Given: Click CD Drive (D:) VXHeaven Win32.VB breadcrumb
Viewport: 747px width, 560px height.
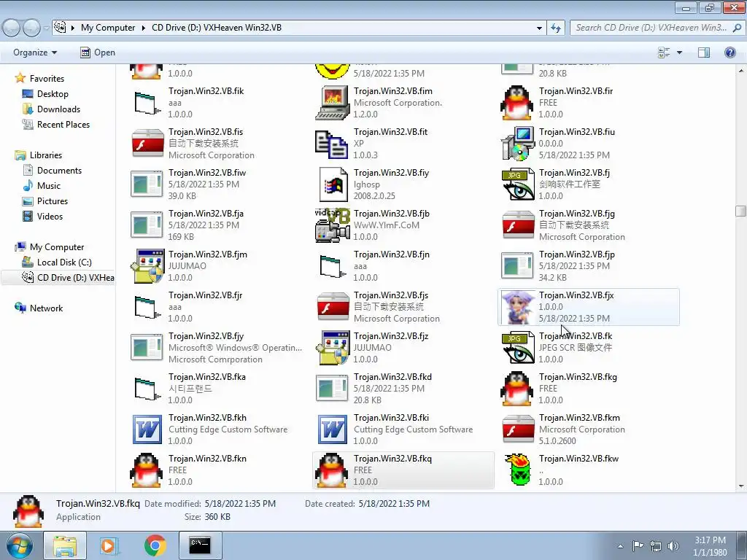Looking at the screenshot, I should pos(216,28).
